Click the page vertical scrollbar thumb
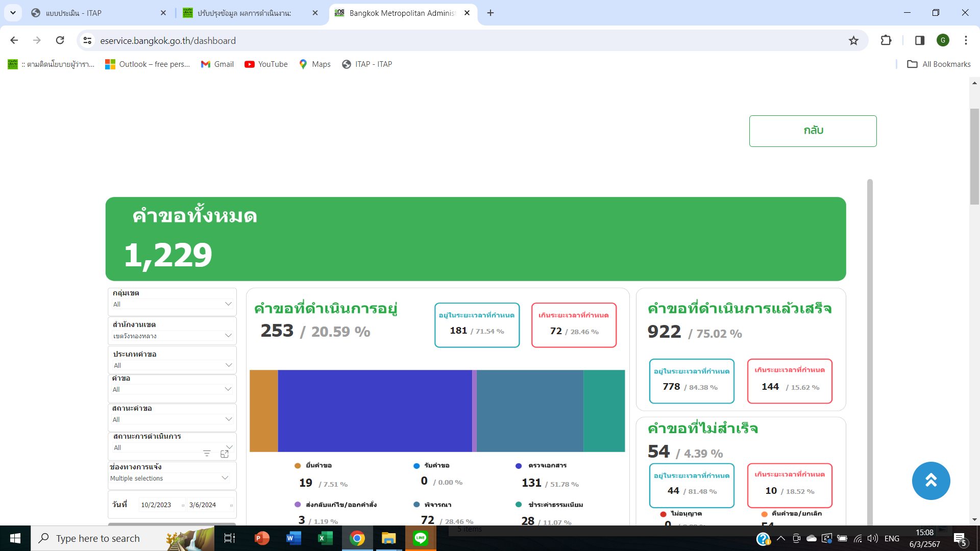The image size is (980, 551). click(974, 157)
